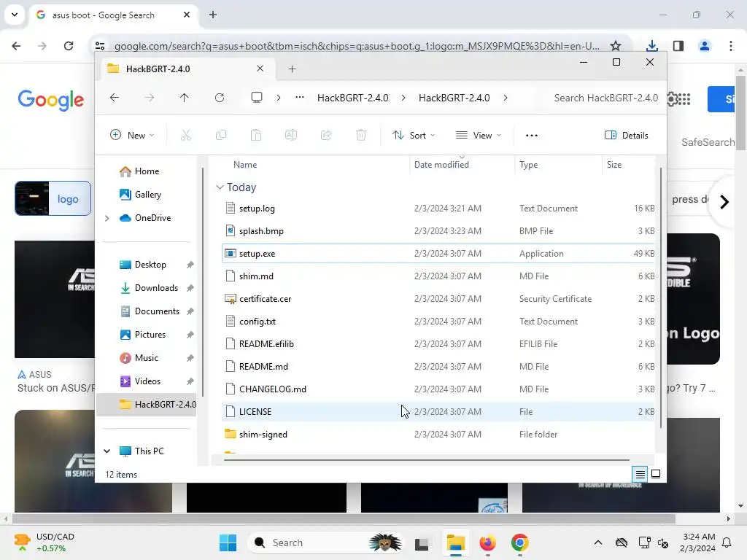Open Chrome tab search dropdown arrow

(15, 15)
